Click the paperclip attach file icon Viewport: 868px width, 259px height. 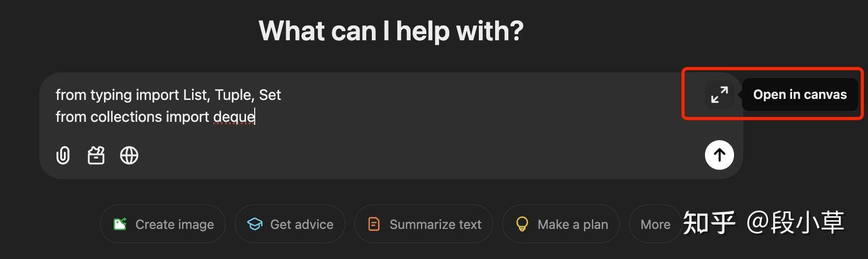click(63, 156)
